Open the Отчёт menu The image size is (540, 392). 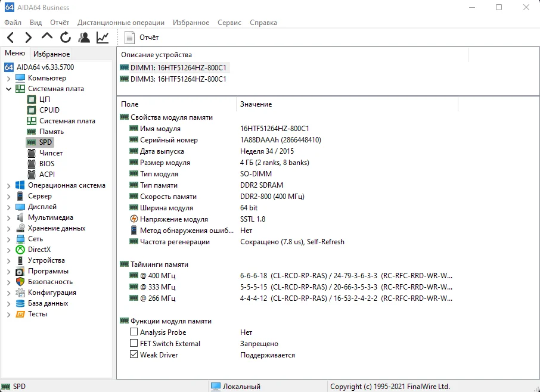click(60, 23)
